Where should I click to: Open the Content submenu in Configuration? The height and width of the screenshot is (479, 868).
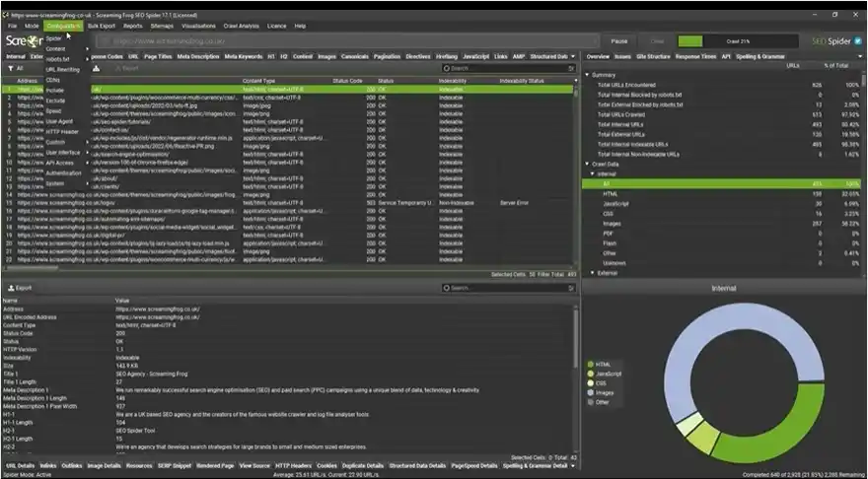(56, 48)
